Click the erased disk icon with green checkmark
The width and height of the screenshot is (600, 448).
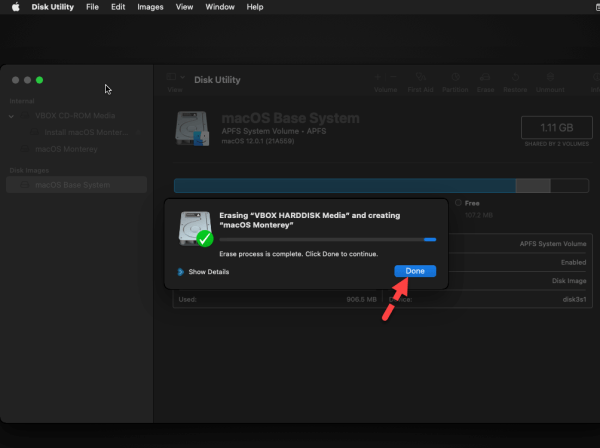[196, 229]
